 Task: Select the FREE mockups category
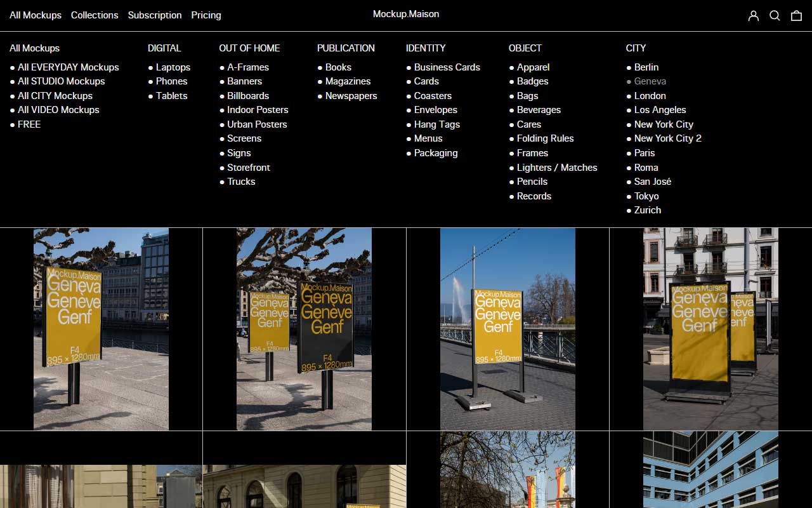(x=29, y=124)
